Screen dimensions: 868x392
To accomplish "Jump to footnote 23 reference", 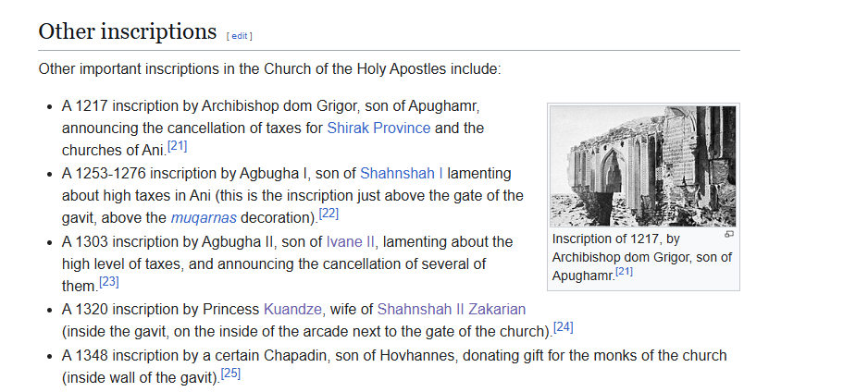I will (109, 282).
